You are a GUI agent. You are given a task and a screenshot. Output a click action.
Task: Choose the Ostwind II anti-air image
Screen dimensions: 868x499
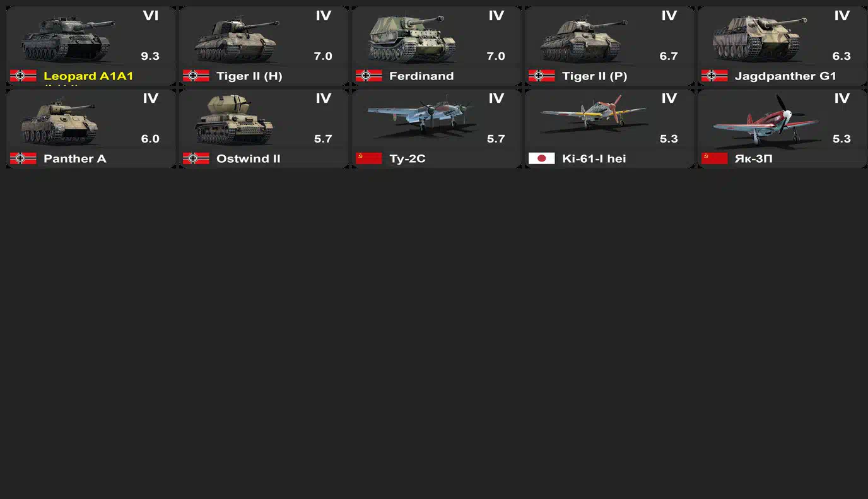[233, 120]
